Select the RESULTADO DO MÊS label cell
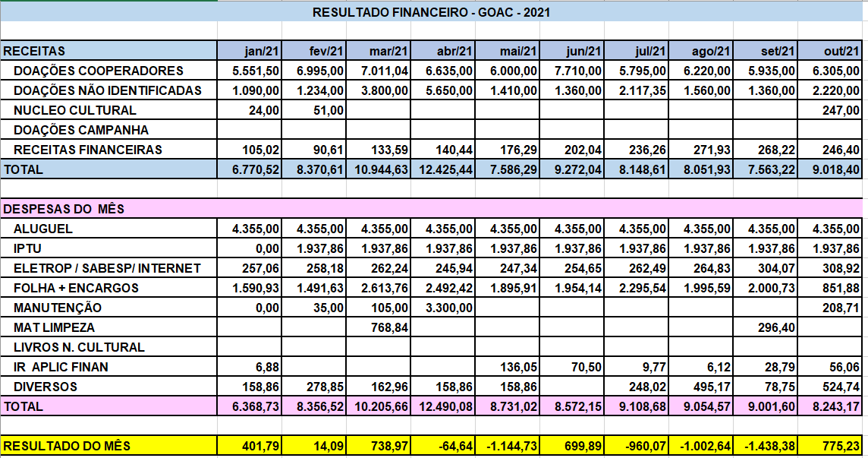The height and width of the screenshot is (458, 868). (108, 446)
